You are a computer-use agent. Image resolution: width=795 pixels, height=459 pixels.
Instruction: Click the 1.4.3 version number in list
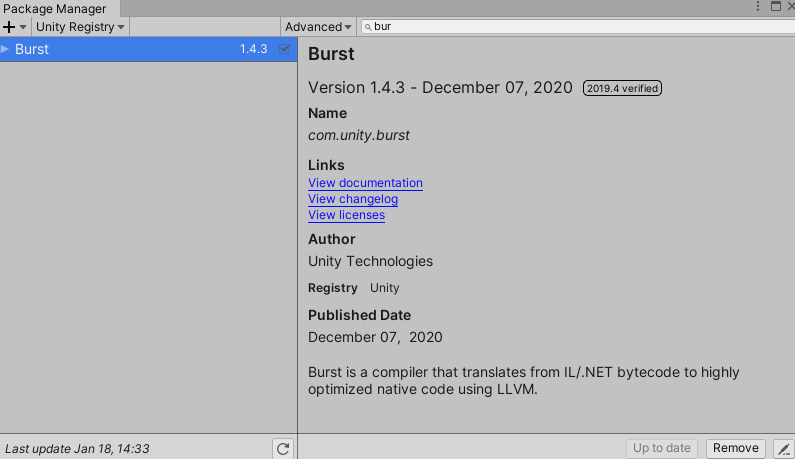point(254,49)
